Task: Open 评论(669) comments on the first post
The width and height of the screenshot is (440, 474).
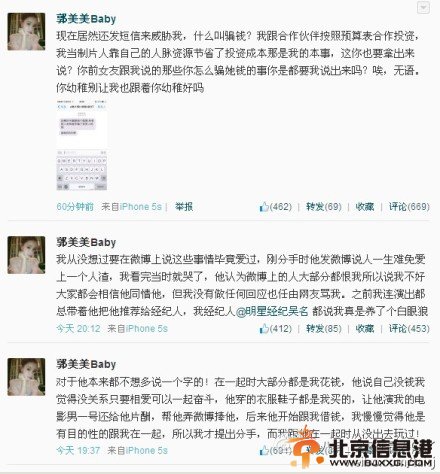Action: (x=409, y=207)
